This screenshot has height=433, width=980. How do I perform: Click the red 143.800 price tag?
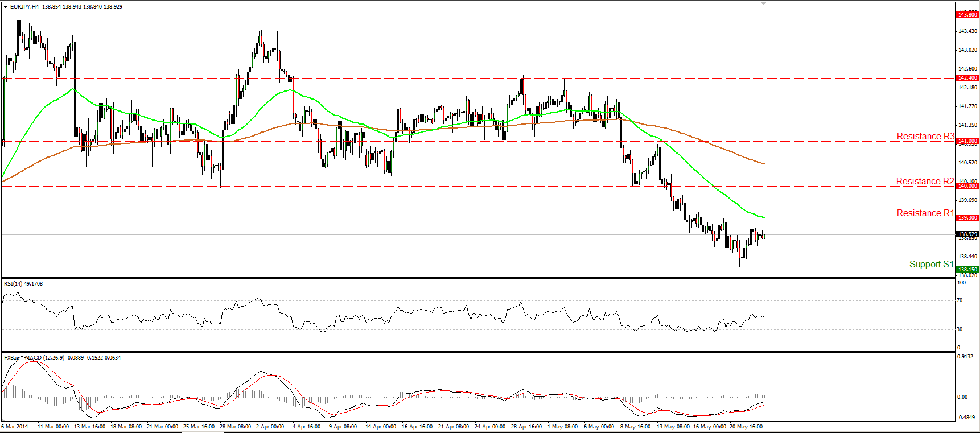point(967,14)
